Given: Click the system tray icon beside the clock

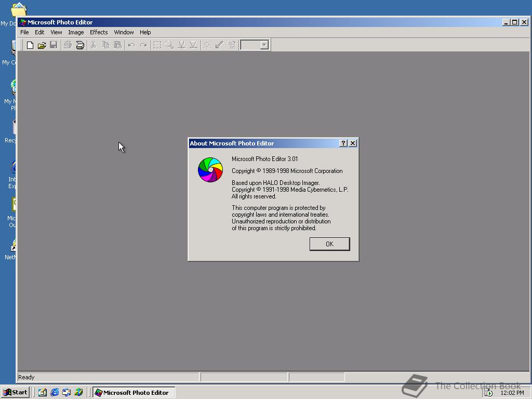Looking at the screenshot, I should (488, 393).
